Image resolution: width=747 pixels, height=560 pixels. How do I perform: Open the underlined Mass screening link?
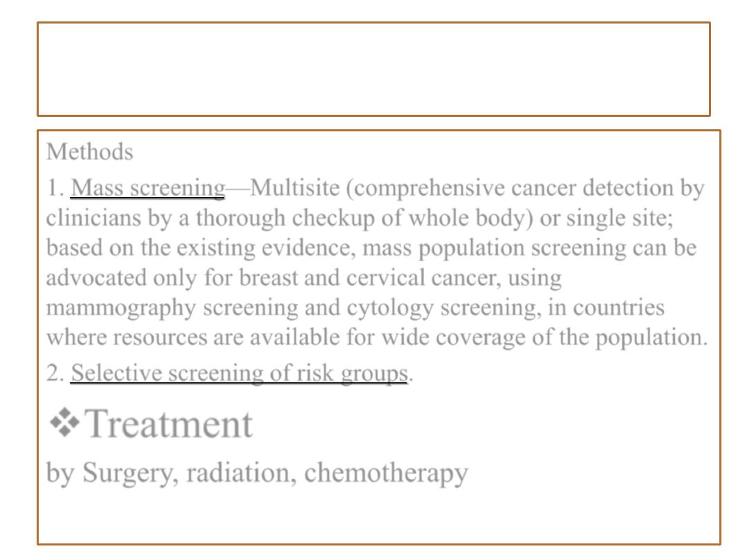click(148, 188)
